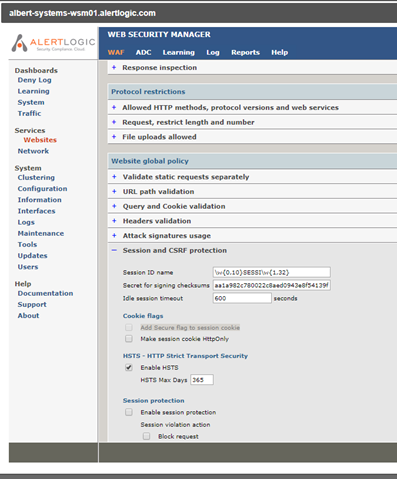Open Information in sidebar

coord(39,200)
